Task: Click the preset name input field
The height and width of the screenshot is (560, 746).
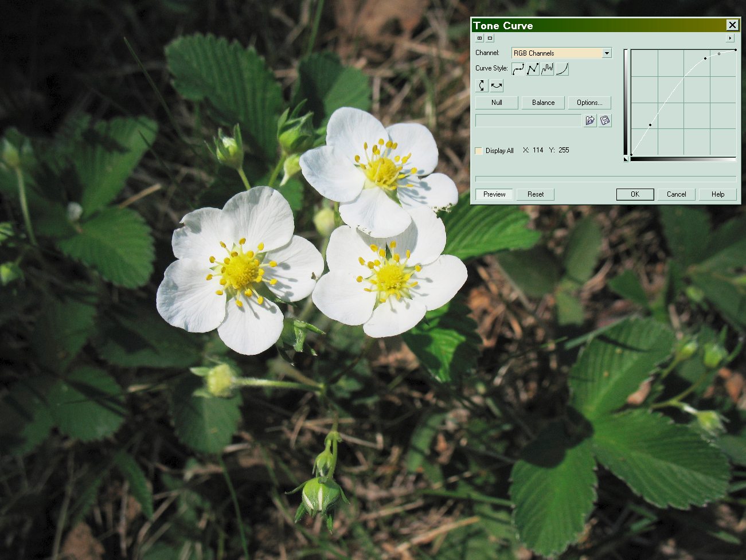Action: (x=528, y=120)
